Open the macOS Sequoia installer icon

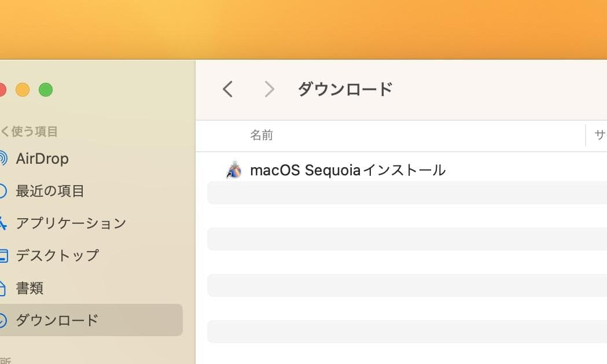click(234, 170)
